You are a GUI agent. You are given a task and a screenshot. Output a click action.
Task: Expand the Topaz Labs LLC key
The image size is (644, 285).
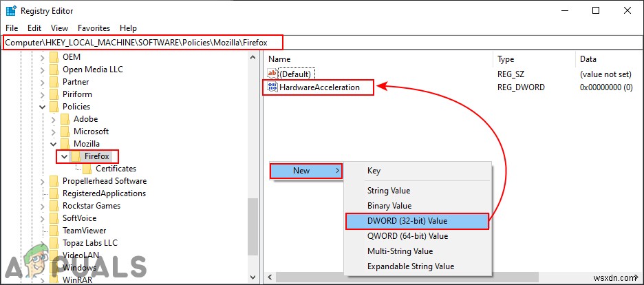42,243
